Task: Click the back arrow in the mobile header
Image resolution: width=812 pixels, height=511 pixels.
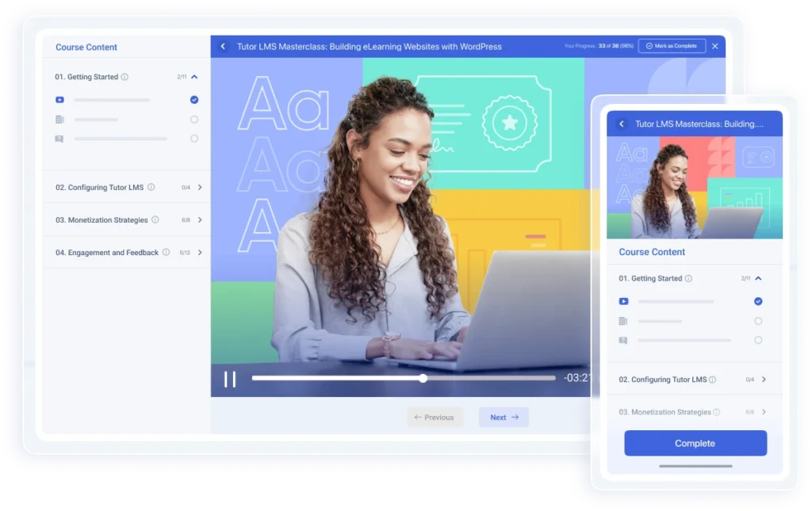Action: click(x=622, y=124)
